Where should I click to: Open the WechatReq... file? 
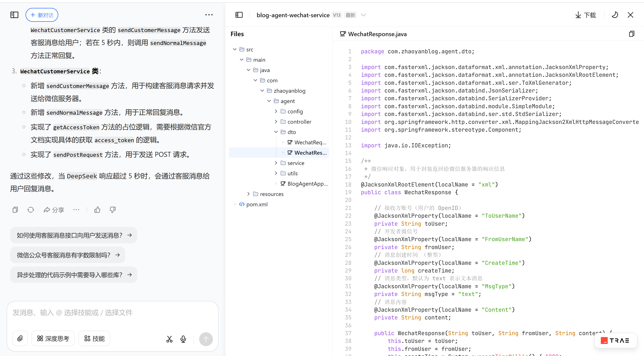pos(307,142)
